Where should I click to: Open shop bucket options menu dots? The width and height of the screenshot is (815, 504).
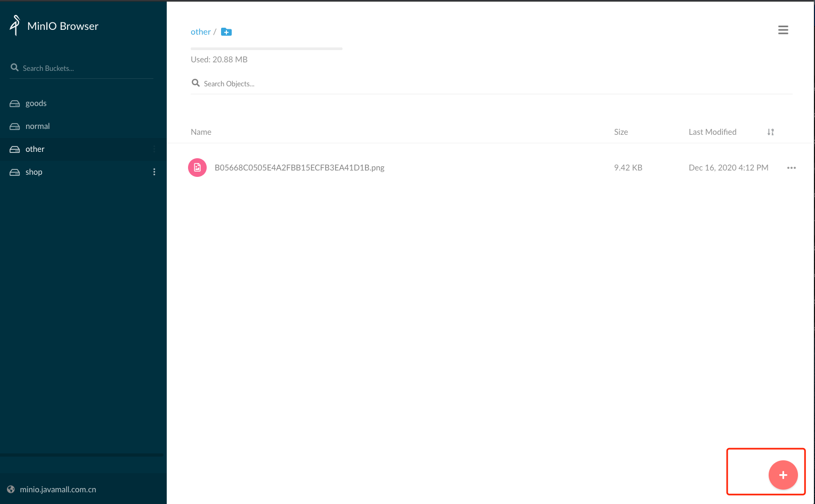pyautogui.click(x=154, y=172)
